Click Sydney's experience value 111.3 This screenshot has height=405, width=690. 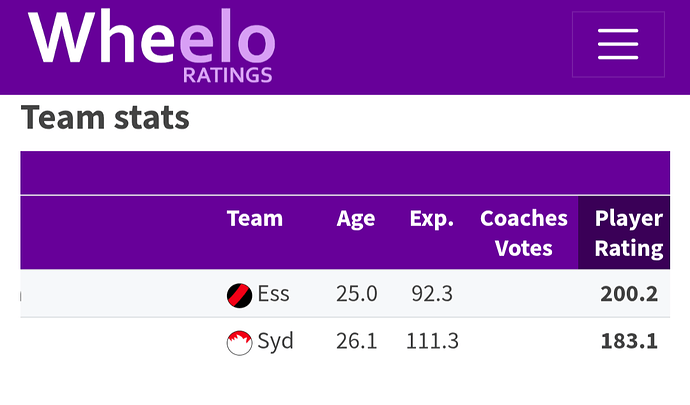click(432, 341)
